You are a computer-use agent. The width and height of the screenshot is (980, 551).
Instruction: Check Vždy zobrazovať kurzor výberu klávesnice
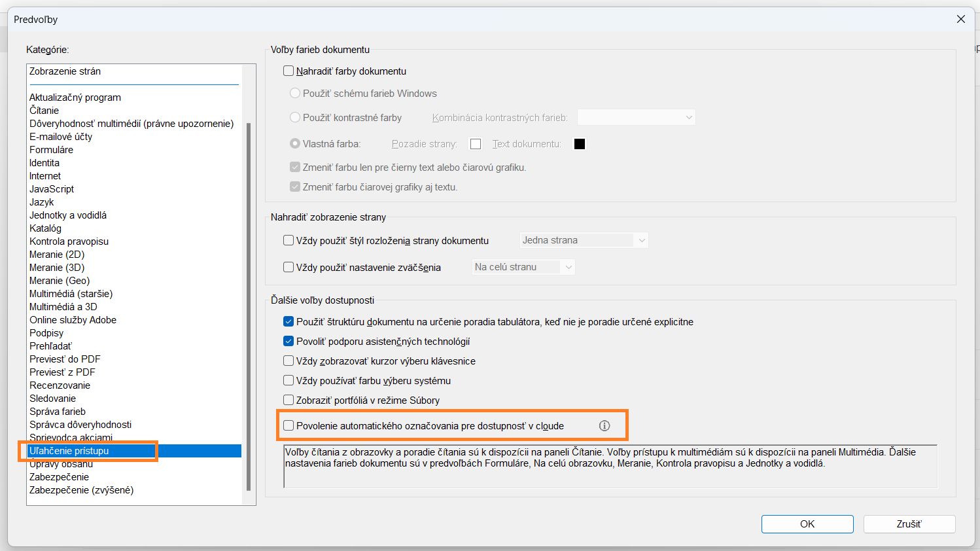(x=289, y=361)
